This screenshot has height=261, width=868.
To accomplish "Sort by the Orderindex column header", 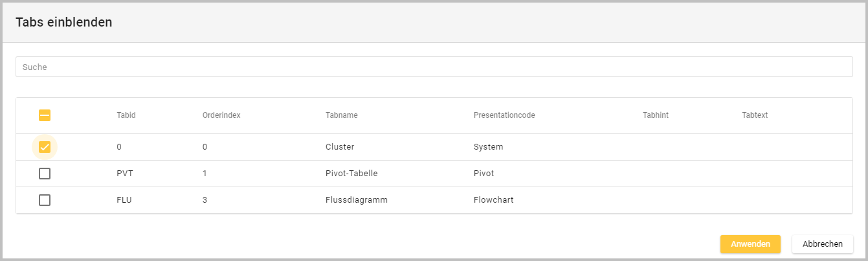I will [221, 115].
